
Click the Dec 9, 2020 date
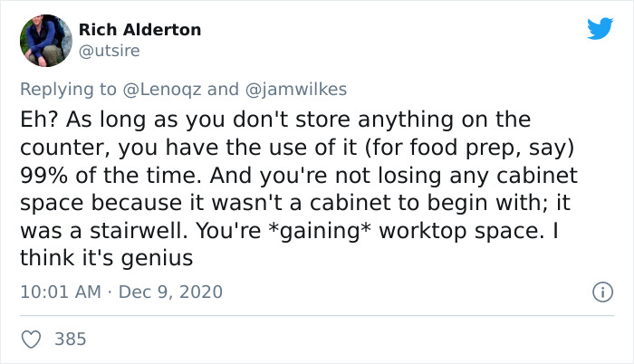171,292
